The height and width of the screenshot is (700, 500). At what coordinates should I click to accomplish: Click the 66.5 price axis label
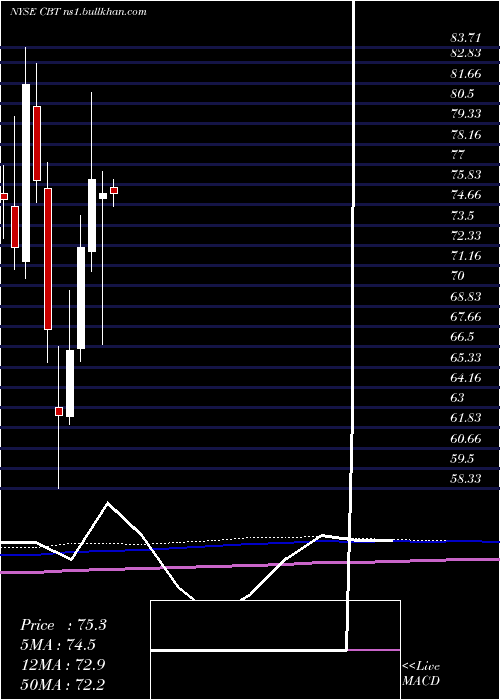[x=462, y=337]
